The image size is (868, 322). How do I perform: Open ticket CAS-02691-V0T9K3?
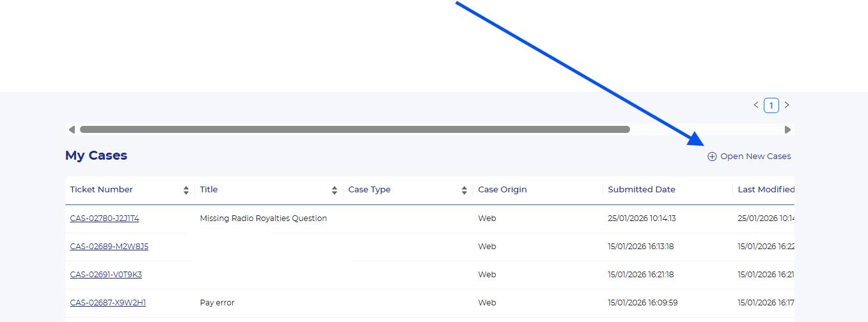pyautogui.click(x=106, y=275)
